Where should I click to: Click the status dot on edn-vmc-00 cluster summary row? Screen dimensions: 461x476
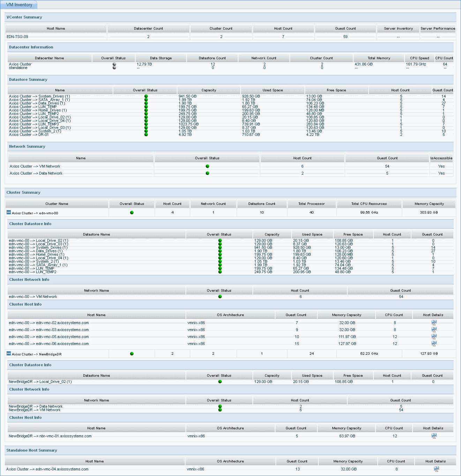click(x=132, y=213)
